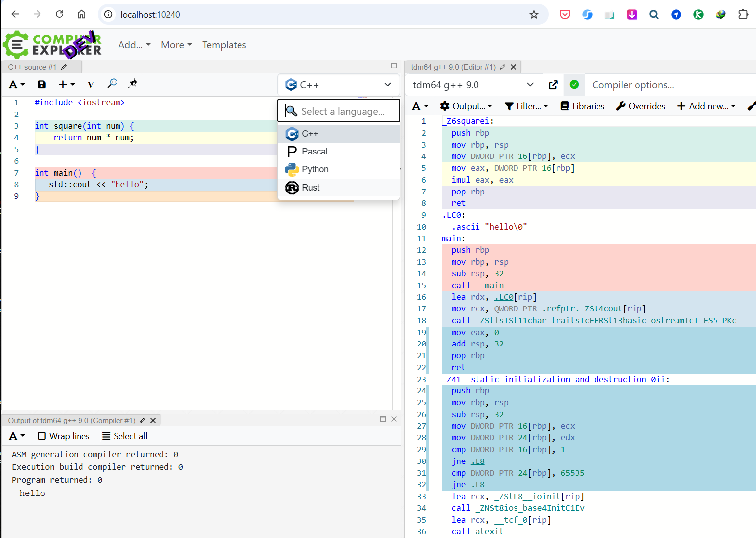The image size is (756, 538).
Task: Select Pascal in the language dropdown
Action: 315,152
